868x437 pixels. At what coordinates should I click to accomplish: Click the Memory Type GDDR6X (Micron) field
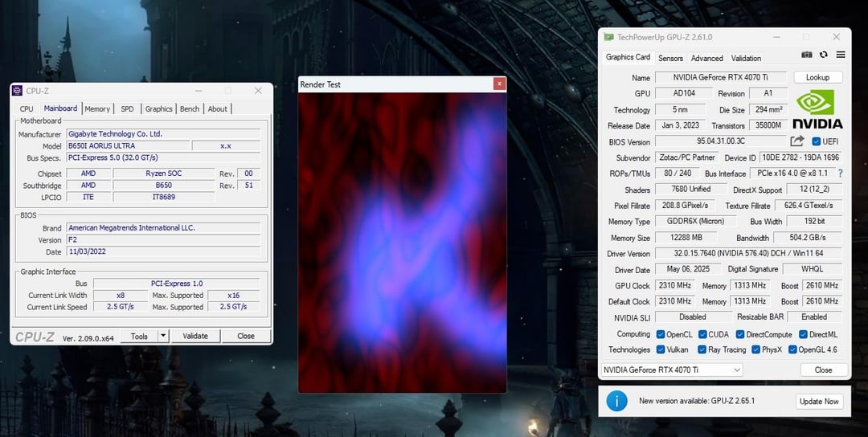[x=696, y=221]
